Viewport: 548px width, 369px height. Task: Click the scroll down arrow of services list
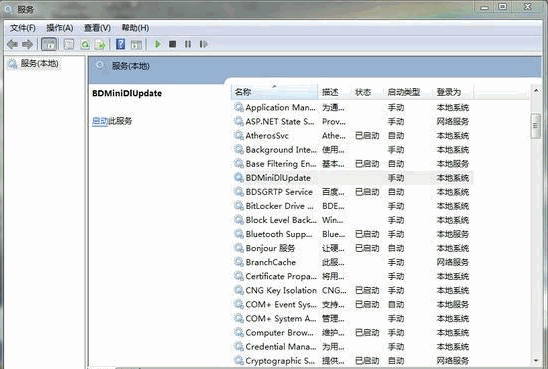pos(536,361)
